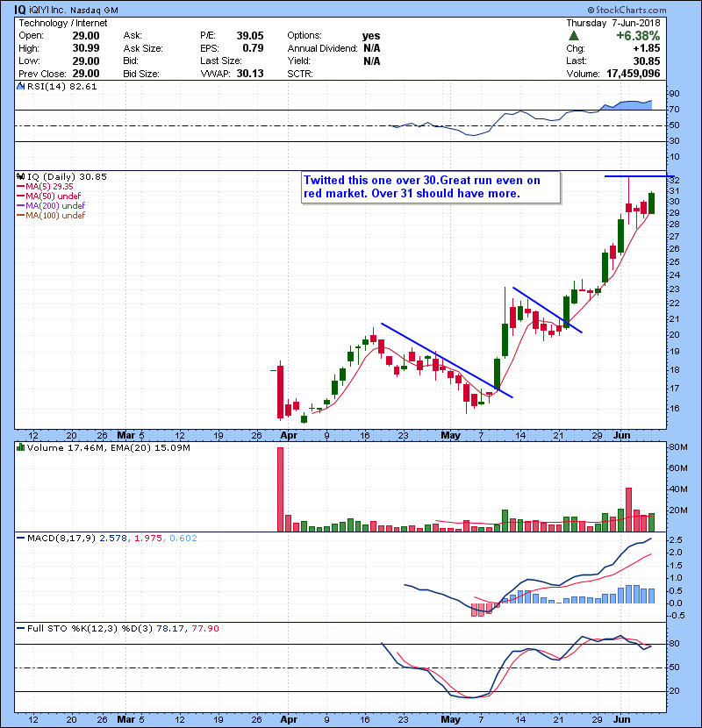Click the EPS value 0.79
This screenshot has width=702, height=728.
[254, 48]
